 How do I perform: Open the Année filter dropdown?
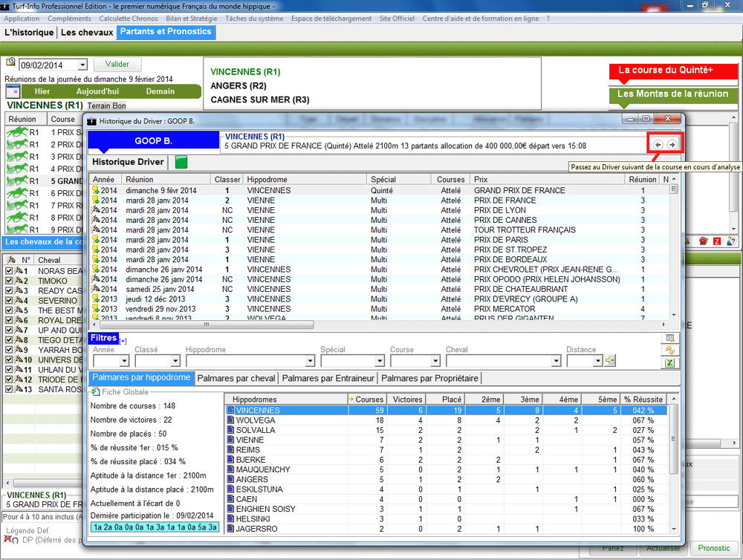tap(103, 361)
